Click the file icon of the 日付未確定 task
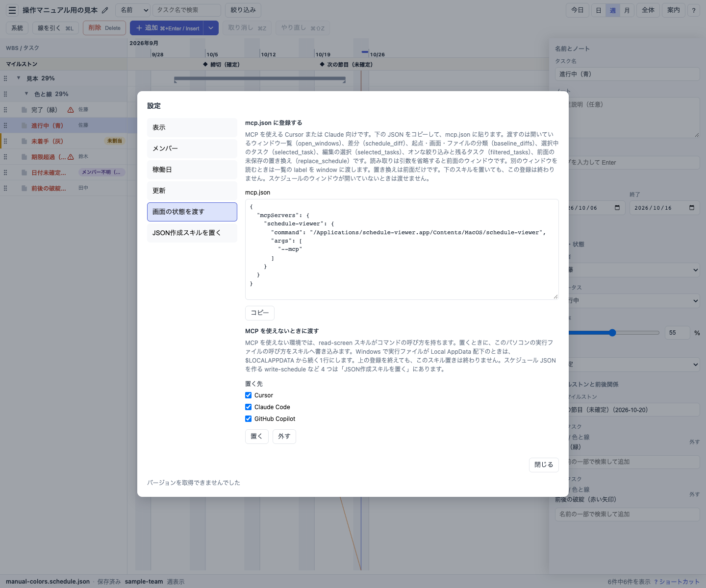 point(24,172)
